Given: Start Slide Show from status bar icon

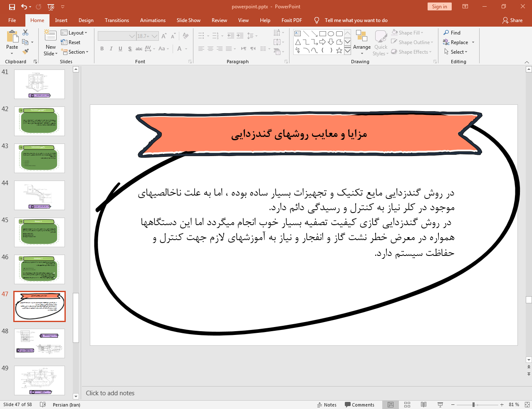Looking at the screenshot, I should pyautogui.click(x=440, y=404).
